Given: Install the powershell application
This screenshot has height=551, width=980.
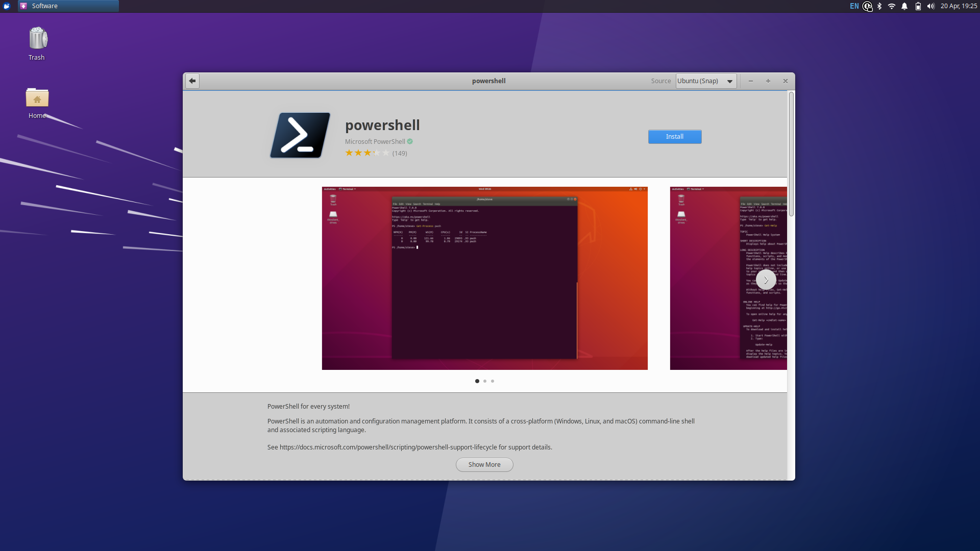Looking at the screenshot, I should click(x=674, y=136).
